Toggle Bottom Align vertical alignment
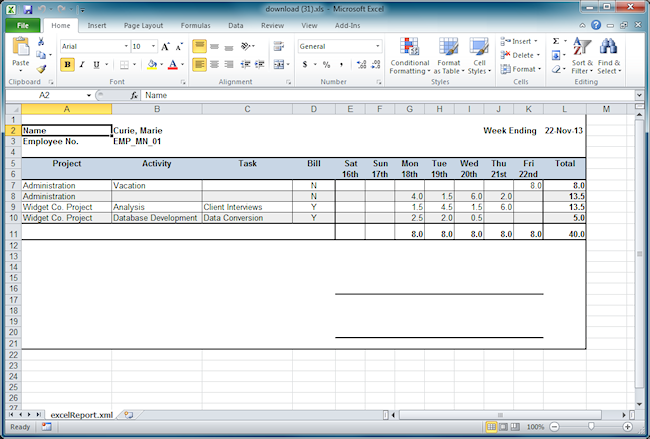This screenshot has height=439, width=650. (x=229, y=46)
